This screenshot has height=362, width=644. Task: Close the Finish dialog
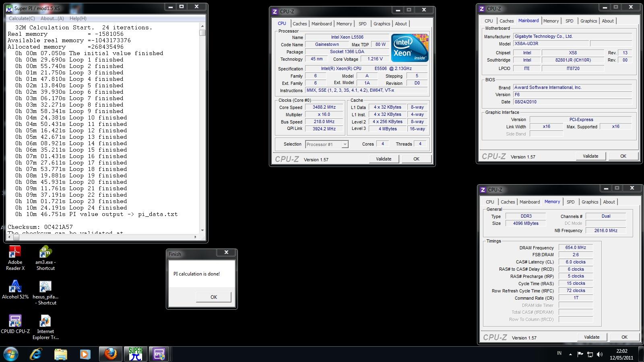click(x=226, y=253)
